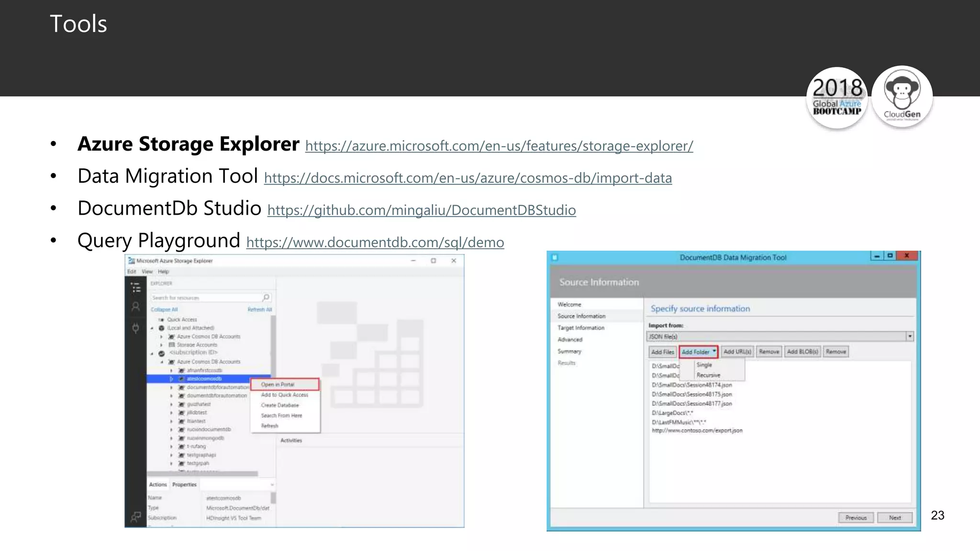Click the Previous button in migration wizard
Image resolution: width=980 pixels, height=551 pixels.
tap(856, 518)
